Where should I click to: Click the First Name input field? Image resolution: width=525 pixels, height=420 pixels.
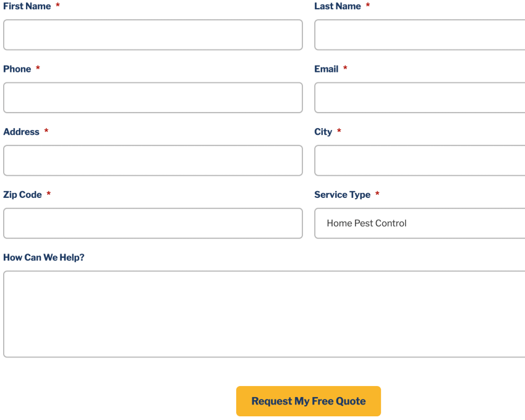tap(153, 35)
